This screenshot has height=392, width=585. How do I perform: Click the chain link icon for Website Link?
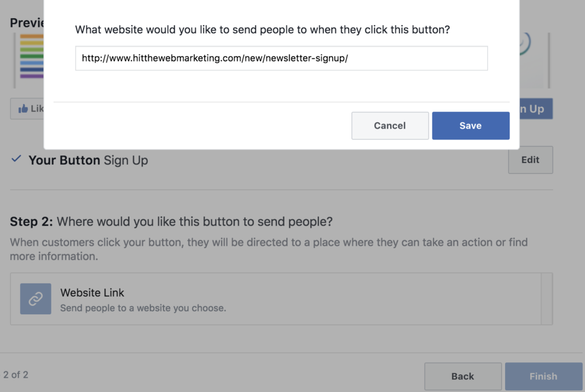pyautogui.click(x=35, y=299)
